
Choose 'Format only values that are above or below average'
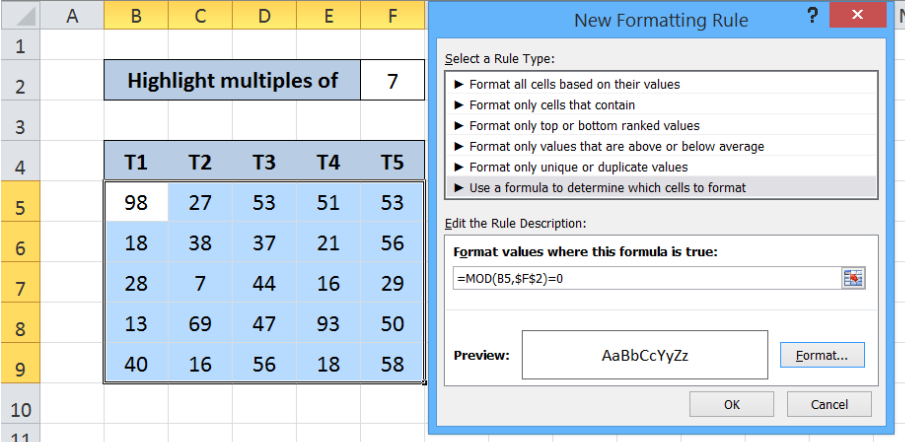[661, 147]
